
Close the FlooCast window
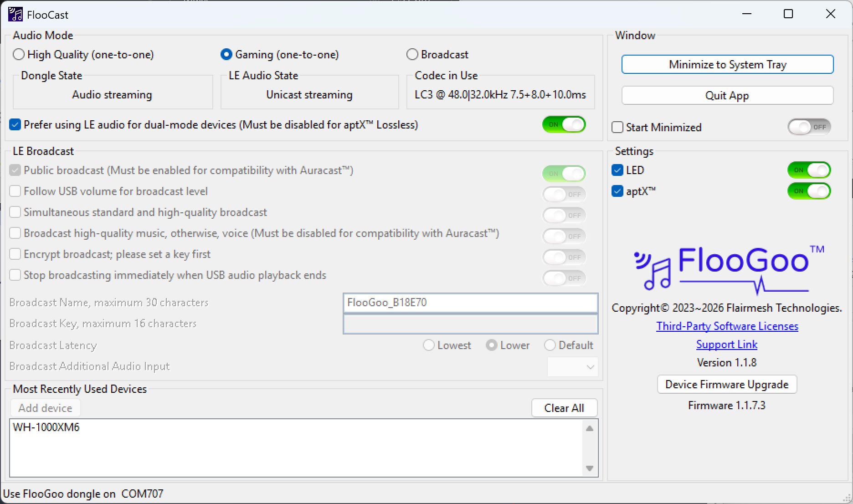(x=831, y=14)
